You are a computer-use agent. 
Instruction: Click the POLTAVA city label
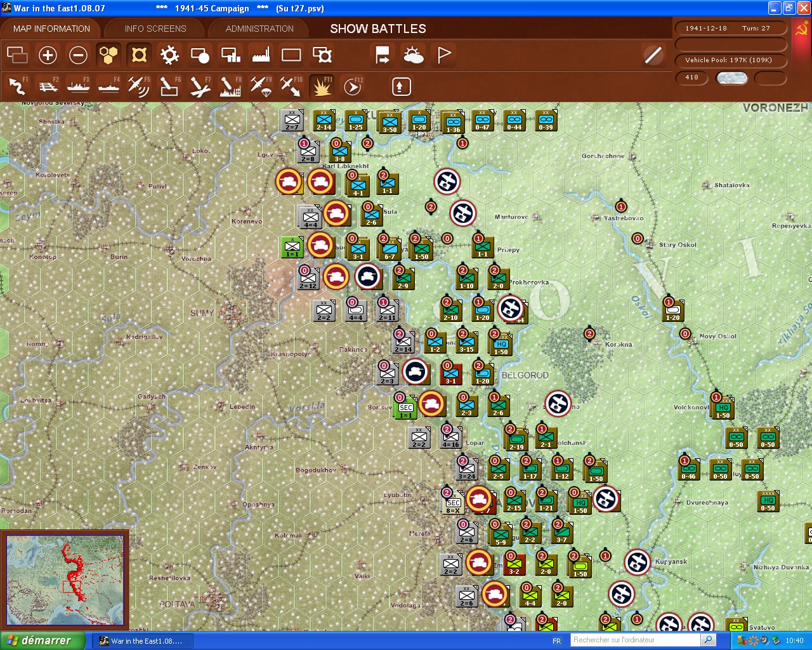[177, 604]
